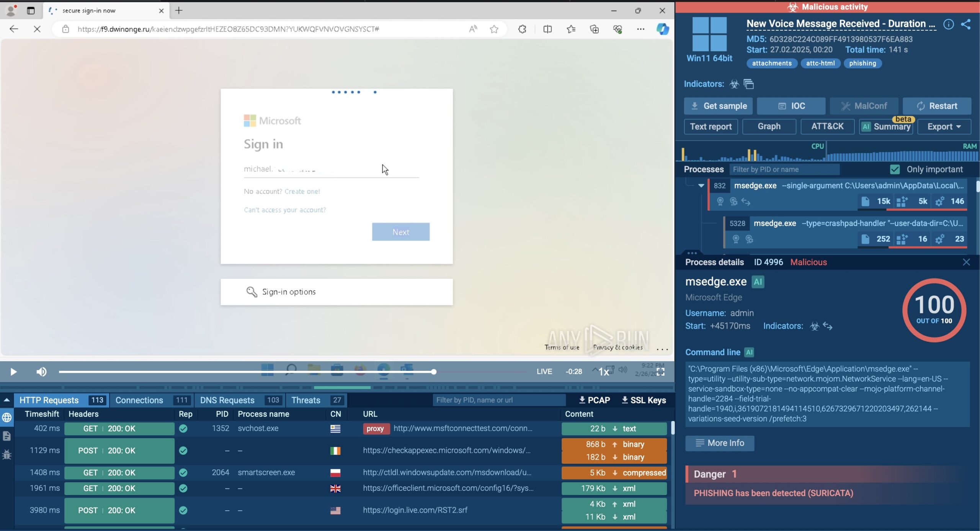Viewport: 980px width, 531px height.
Task: Click Next on sign-in form
Action: point(400,232)
